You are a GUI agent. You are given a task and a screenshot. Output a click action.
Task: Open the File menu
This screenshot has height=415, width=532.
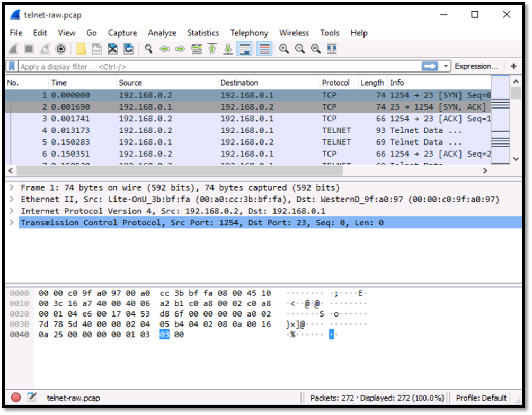click(x=16, y=33)
